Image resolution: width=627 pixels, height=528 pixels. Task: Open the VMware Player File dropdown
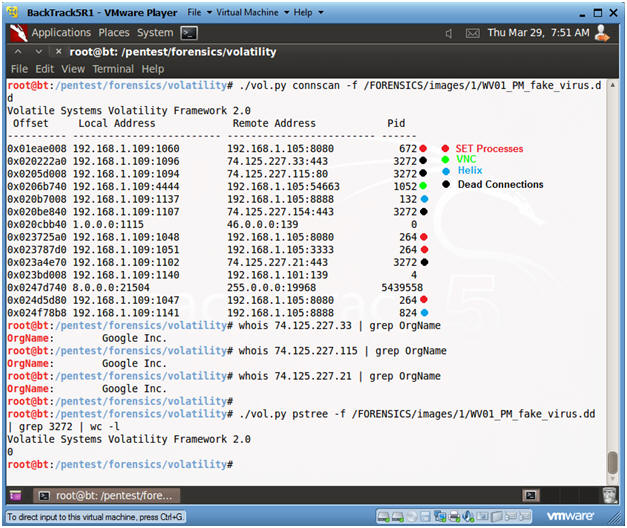pos(199,12)
